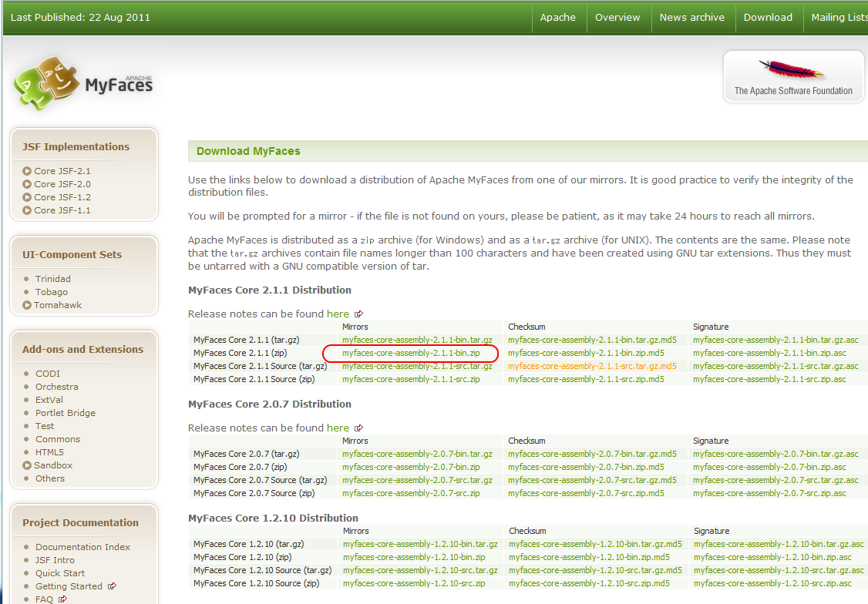Open Core JSF-2.1 sidebar link
This screenshot has height=604, width=868.
[62, 171]
